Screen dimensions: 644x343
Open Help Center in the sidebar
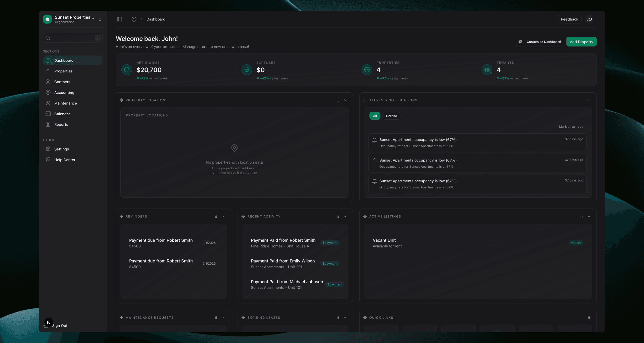(x=73, y=160)
